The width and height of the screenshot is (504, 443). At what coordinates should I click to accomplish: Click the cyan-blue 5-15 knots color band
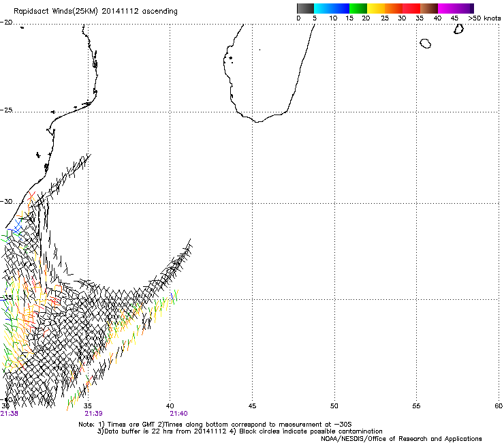(332, 8)
